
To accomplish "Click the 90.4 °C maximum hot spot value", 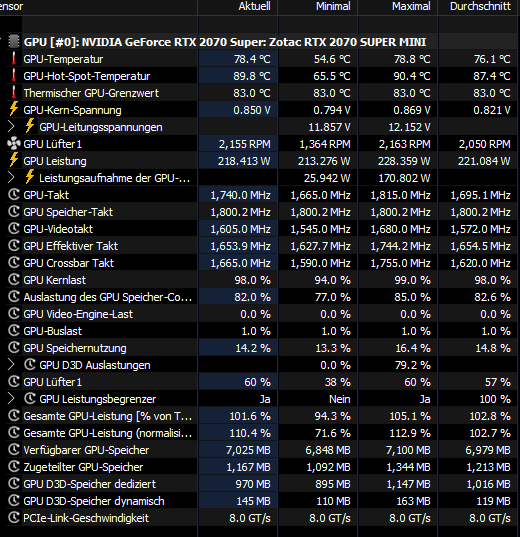I will (x=412, y=76).
